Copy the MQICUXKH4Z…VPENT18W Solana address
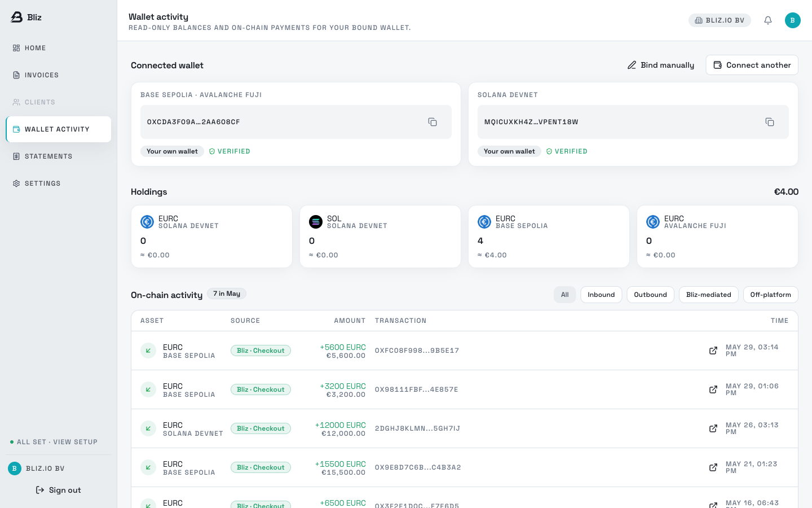 770,122
